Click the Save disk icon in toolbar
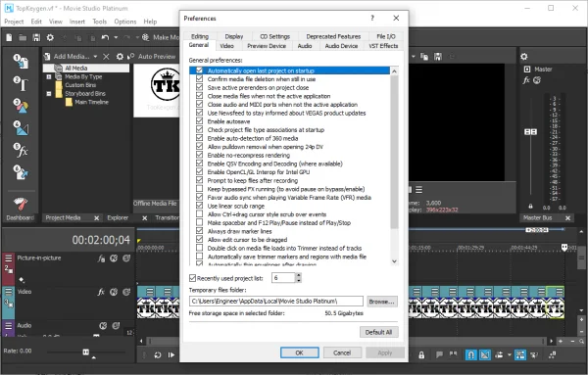This screenshot has width=588, height=375. click(36, 37)
